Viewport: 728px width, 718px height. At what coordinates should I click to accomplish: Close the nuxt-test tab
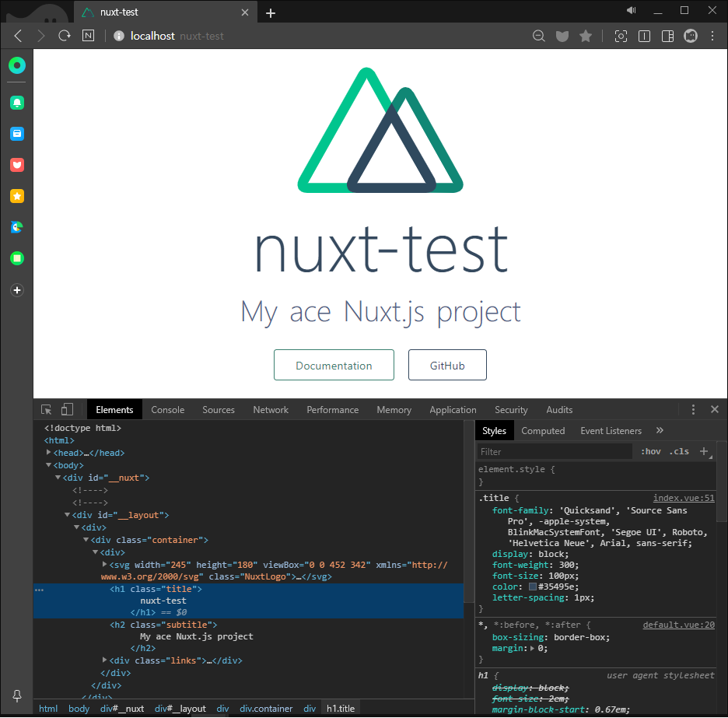pos(245,12)
